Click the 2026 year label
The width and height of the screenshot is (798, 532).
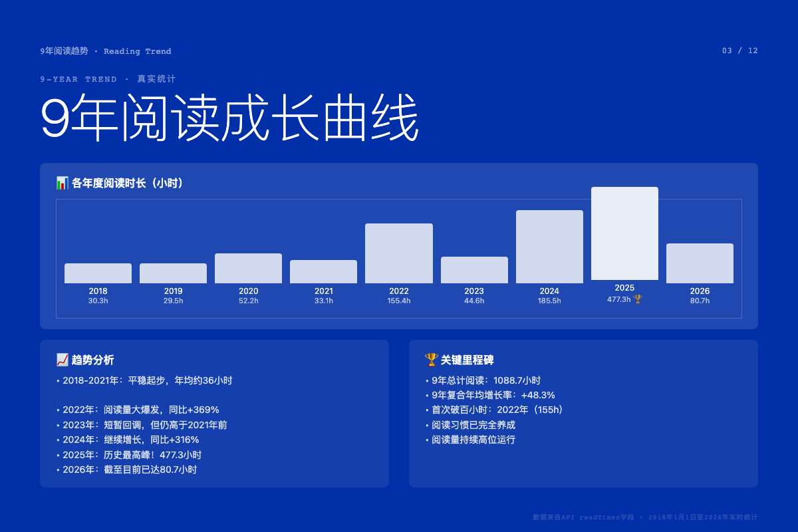[x=700, y=291]
